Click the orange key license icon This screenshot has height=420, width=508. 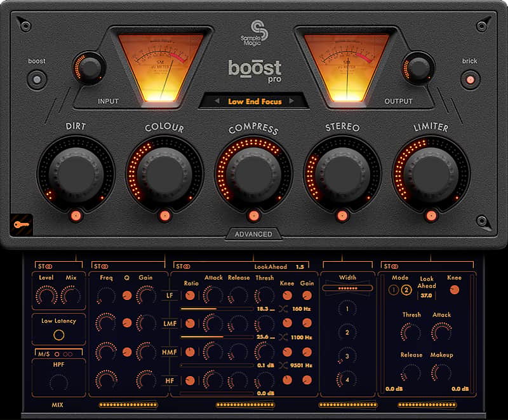pos(21,224)
